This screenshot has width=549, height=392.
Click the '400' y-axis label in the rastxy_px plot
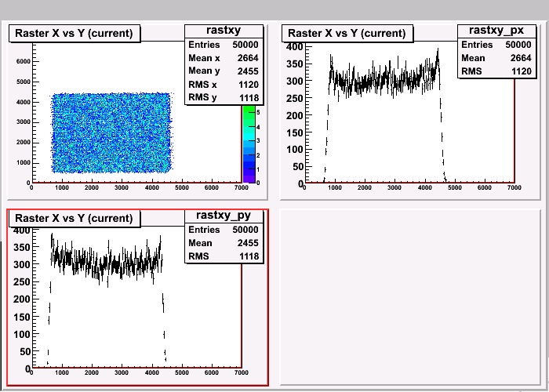click(294, 46)
